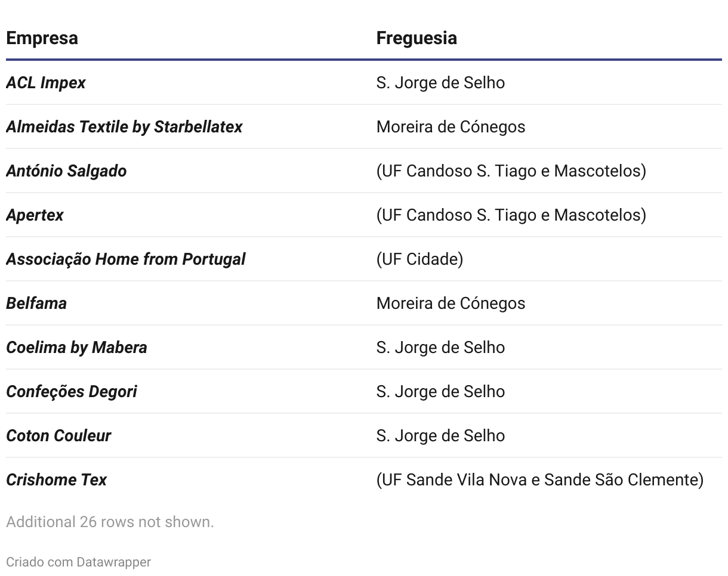Click S. Jorge de Selho beside Coton Couleur
728x576 pixels.
coord(440,435)
